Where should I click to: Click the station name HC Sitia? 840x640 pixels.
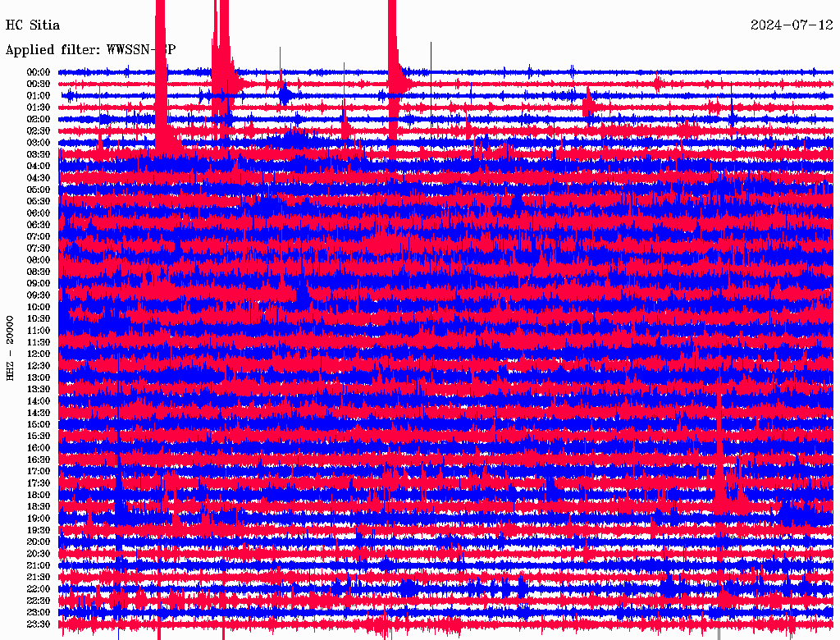point(33,25)
